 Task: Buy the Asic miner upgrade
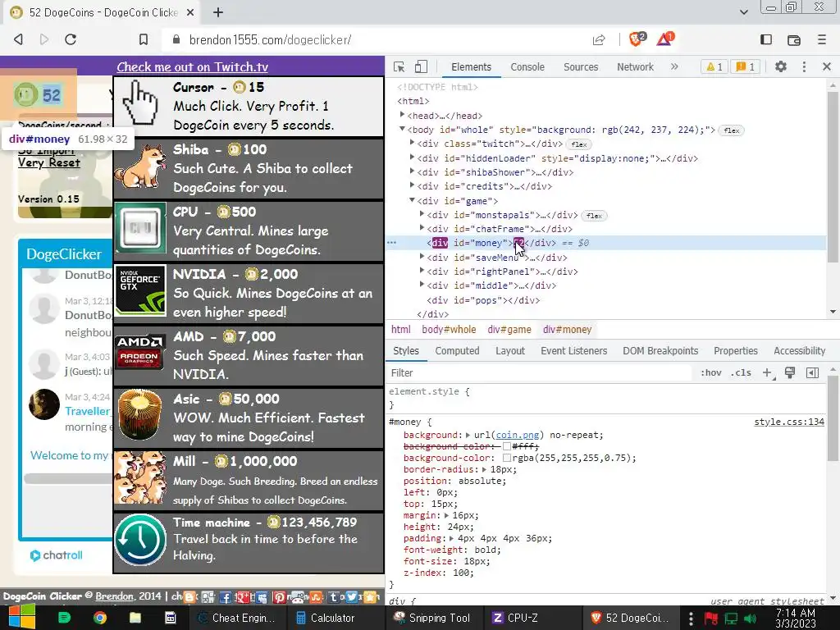tap(249, 418)
